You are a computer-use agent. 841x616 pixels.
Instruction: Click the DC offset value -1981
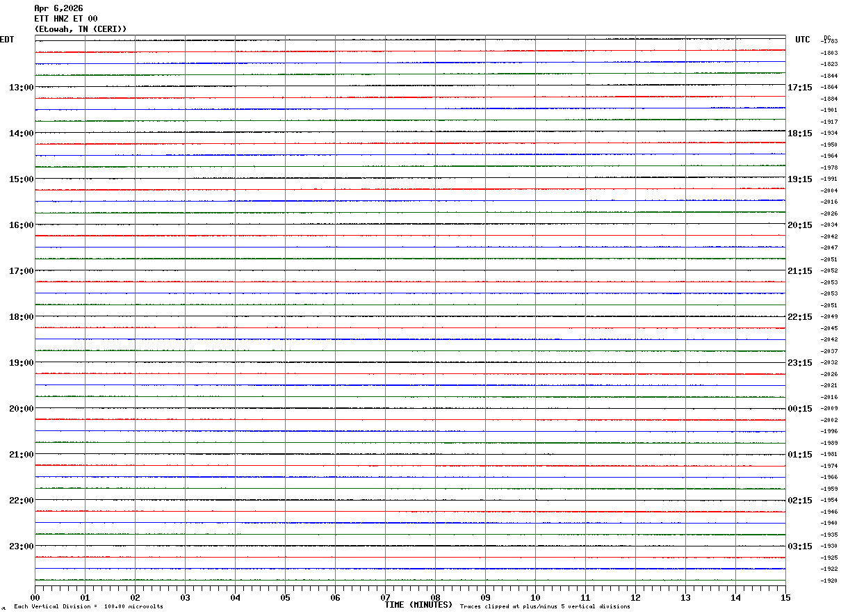828,454
